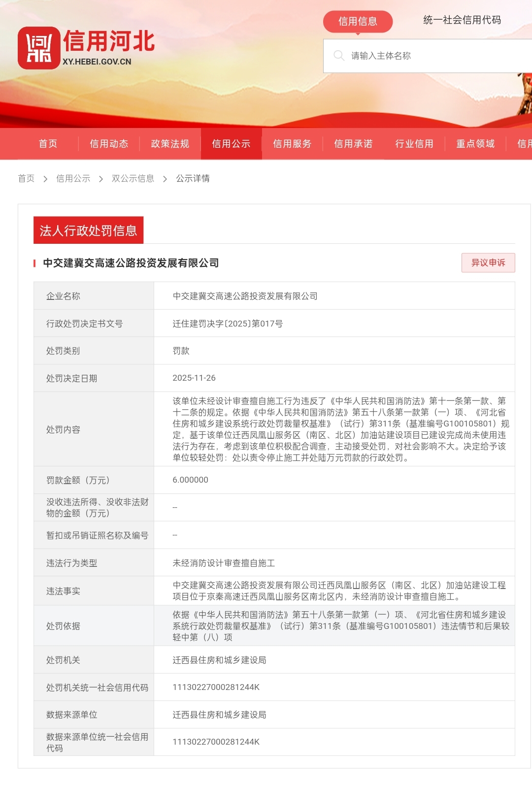532x787 pixels.
Task: Click the 信用公示 breadcrumb link
Action: click(x=73, y=178)
